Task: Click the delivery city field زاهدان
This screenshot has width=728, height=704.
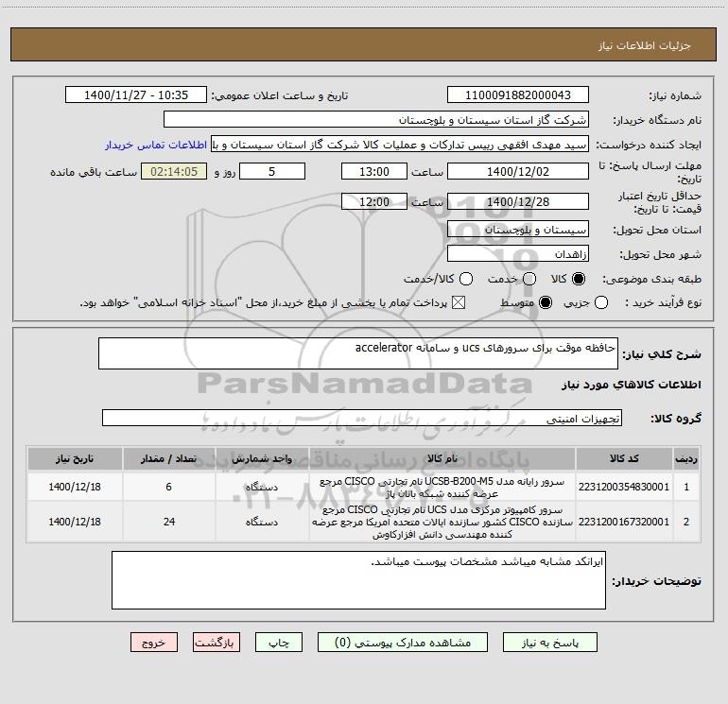Action: (518, 254)
